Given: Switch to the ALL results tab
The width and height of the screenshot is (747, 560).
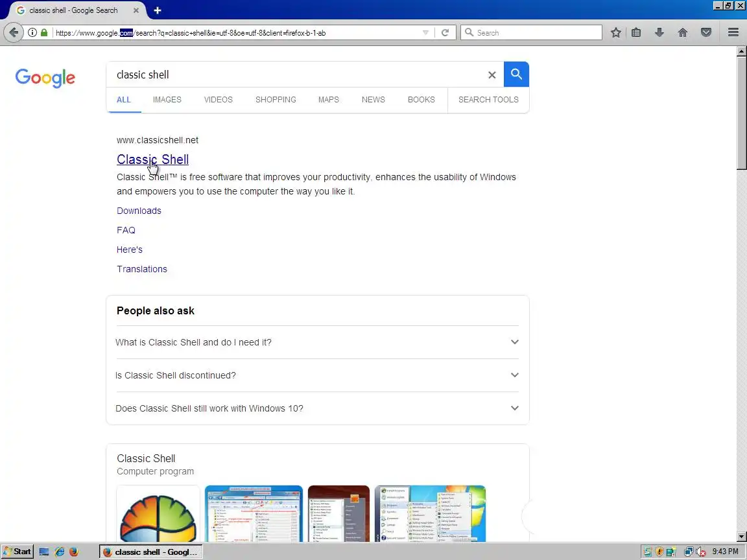Looking at the screenshot, I should click(123, 100).
